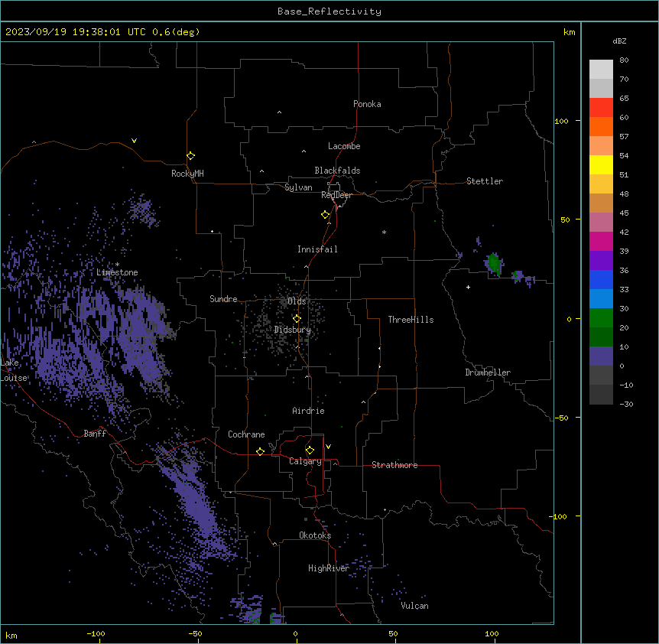Click the Banff town label

95,434
